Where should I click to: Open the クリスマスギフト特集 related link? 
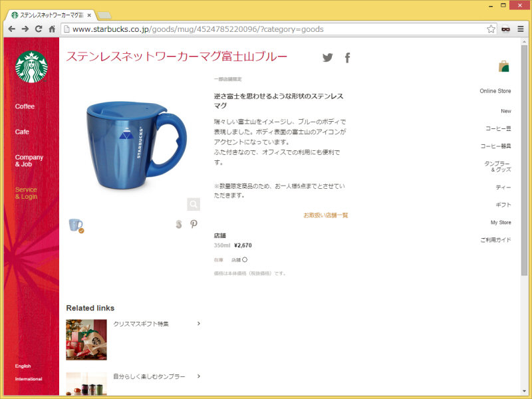tap(141, 324)
